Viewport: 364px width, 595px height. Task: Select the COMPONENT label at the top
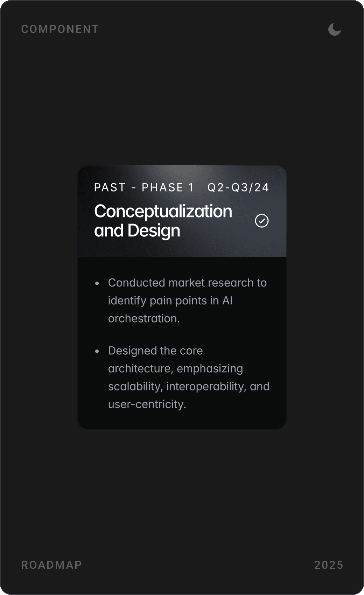pos(60,29)
